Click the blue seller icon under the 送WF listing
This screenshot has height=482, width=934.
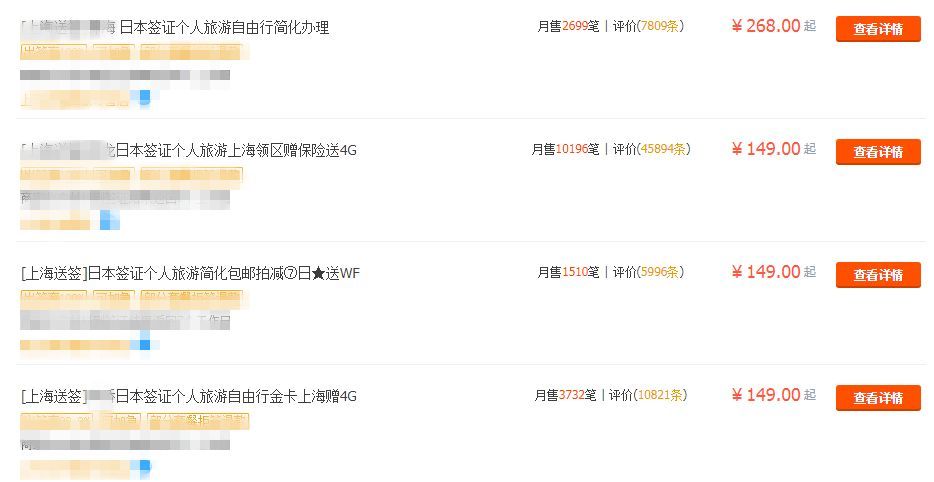[144, 343]
